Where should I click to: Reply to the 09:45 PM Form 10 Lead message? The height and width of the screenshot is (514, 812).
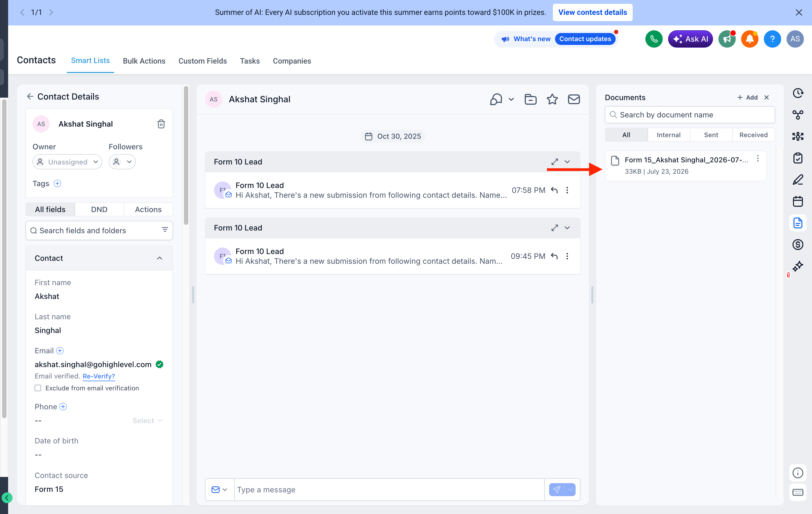coord(554,256)
